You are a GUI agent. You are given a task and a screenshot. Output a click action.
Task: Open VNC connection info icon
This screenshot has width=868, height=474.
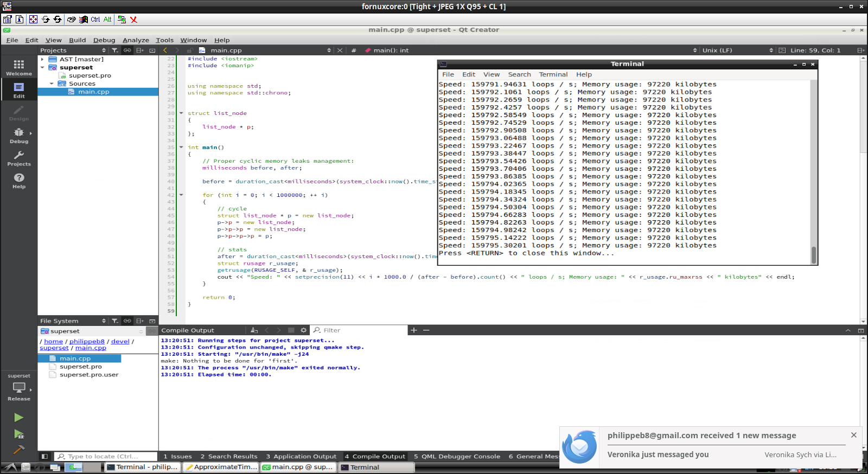coord(20,20)
